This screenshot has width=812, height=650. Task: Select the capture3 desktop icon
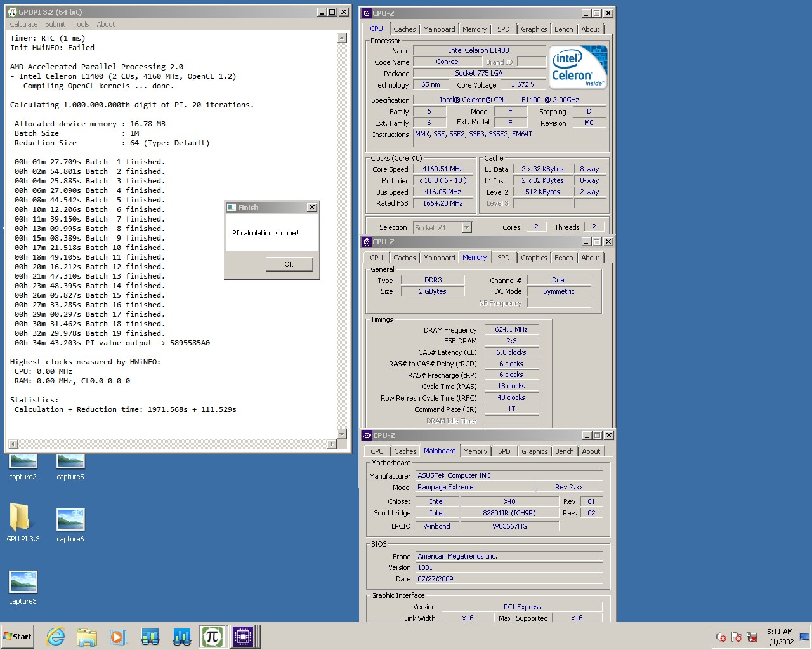(23, 588)
